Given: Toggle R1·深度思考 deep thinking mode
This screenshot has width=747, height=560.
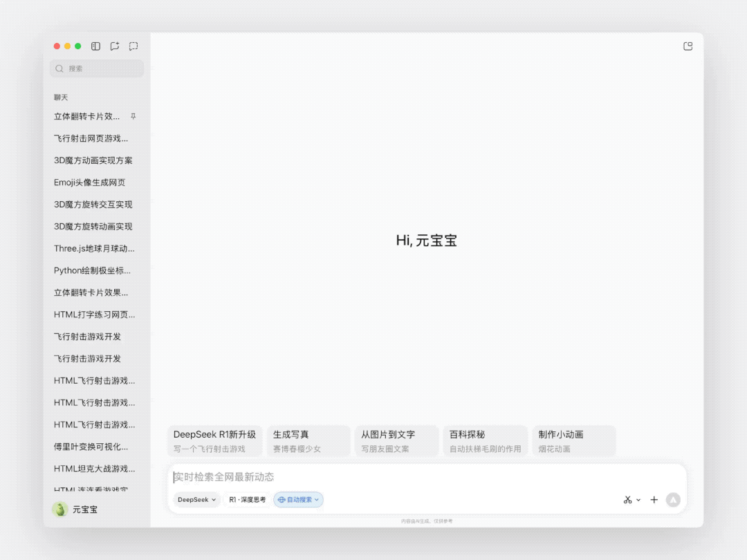Looking at the screenshot, I should [x=247, y=500].
